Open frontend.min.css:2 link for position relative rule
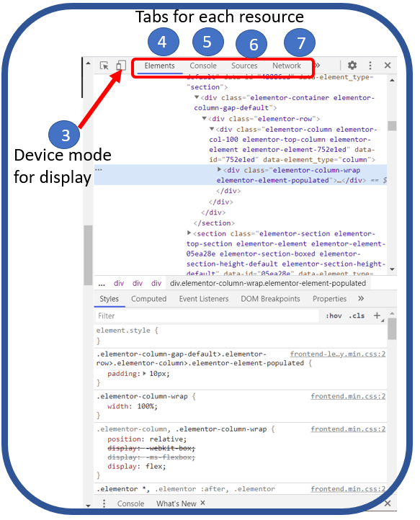Screen dimensions: 420x520 348,429
